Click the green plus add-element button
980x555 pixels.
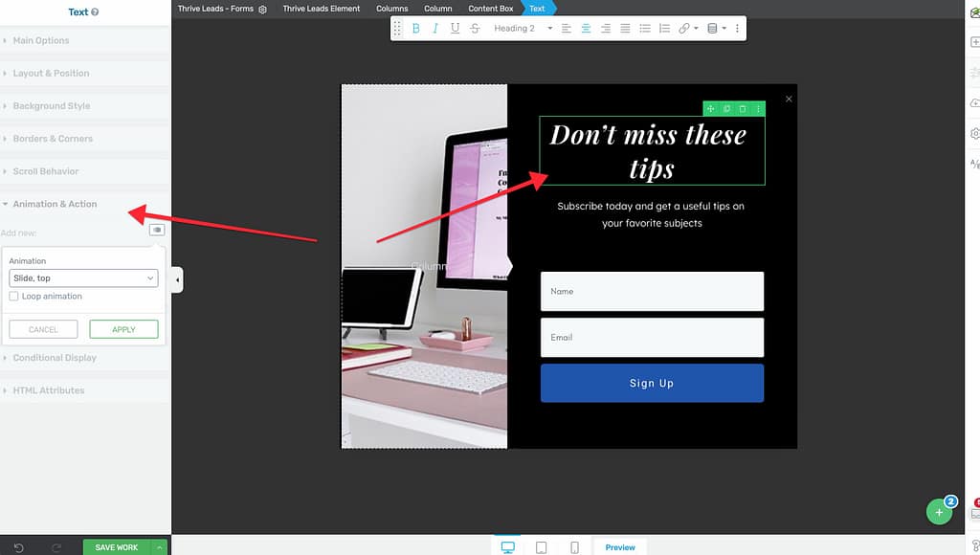938,512
